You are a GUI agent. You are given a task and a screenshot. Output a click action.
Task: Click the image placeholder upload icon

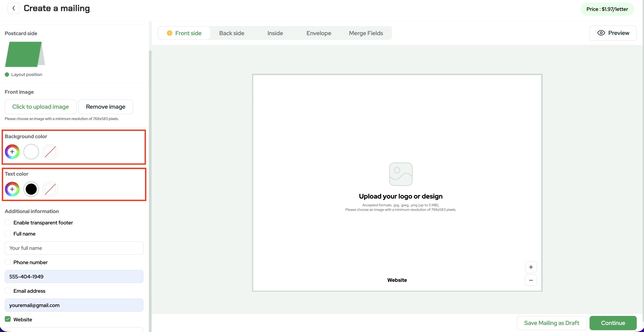pyautogui.click(x=401, y=174)
